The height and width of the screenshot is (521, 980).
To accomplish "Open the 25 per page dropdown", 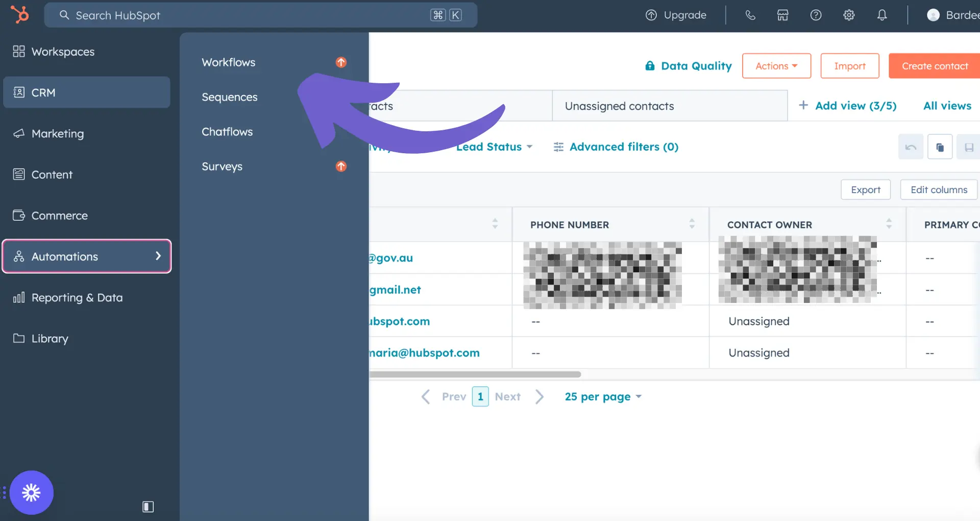I will (x=603, y=397).
